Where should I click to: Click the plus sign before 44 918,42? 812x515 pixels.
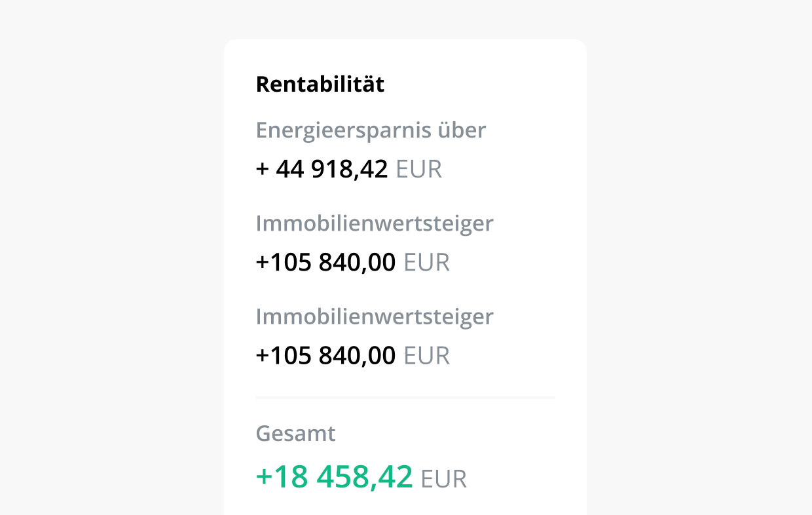tap(263, 170)
